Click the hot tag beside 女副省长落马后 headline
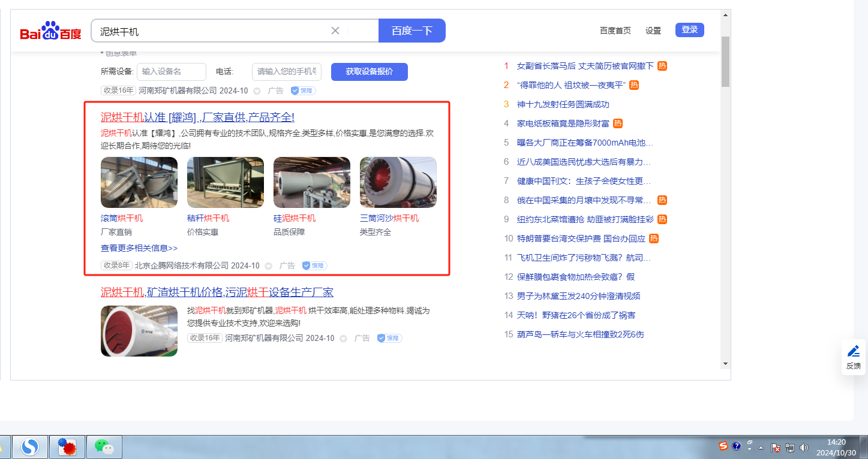This screenshot has height=459, width=868. [662, 66]
